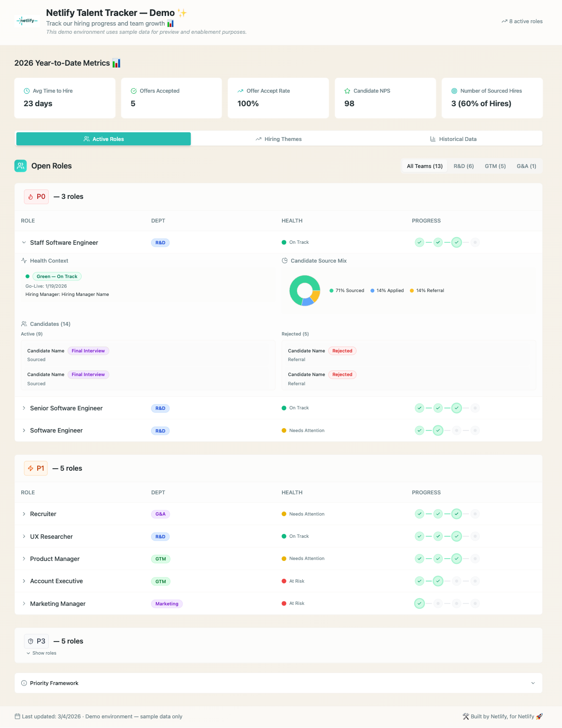Click the lightning icon on the P1 badge
This screenshot has height=728, width=562.
[x=30, y=468]
